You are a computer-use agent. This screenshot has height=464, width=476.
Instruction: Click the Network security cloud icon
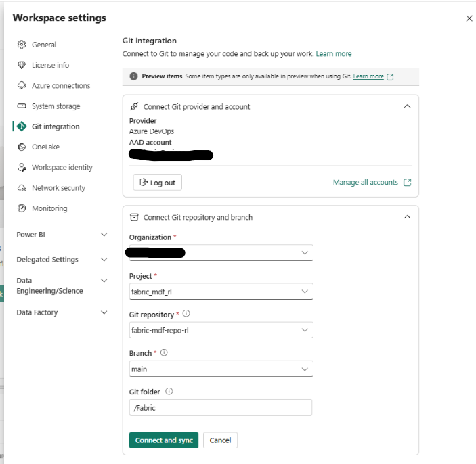coord(22,188)
